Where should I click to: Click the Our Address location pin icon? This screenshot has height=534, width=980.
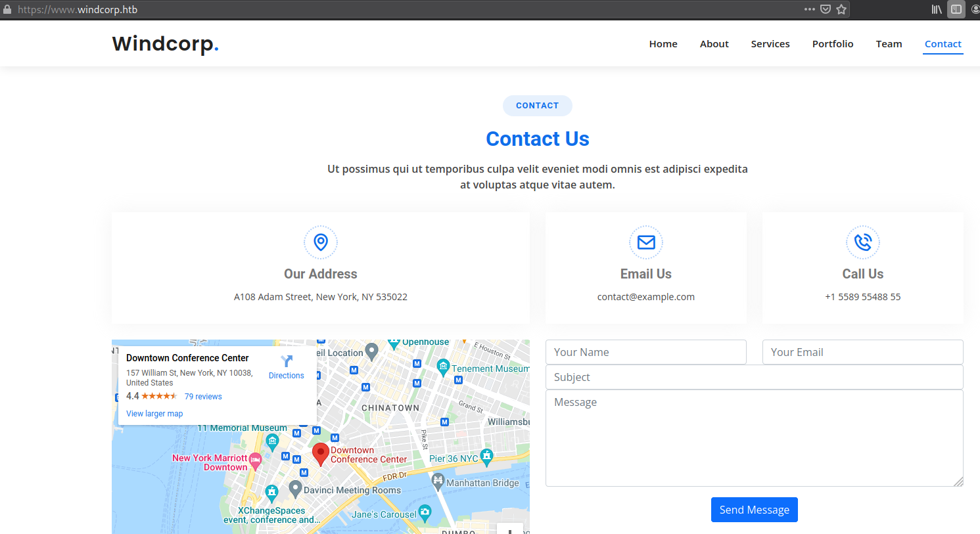[321, 242]
